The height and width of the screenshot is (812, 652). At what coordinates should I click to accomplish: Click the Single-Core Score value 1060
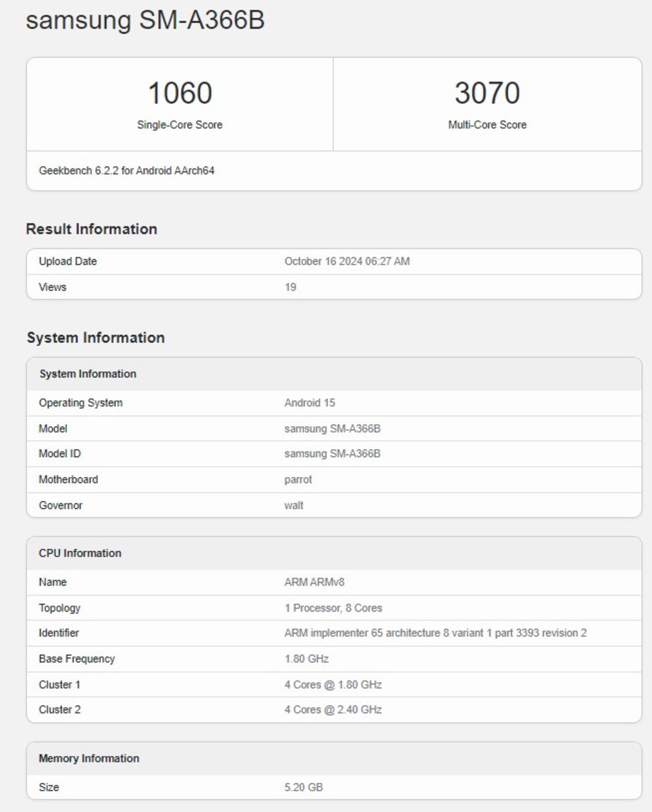click(x=179, y=93)
